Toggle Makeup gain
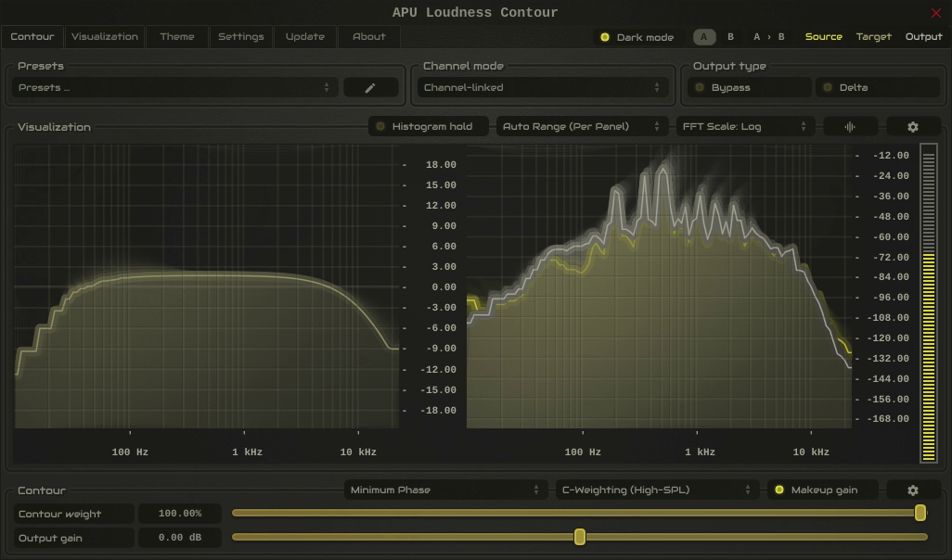 (x=822, y=490)
